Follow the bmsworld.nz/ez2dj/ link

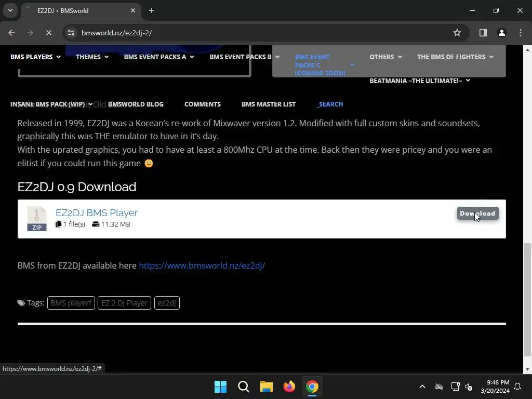(x=202, y=265)
